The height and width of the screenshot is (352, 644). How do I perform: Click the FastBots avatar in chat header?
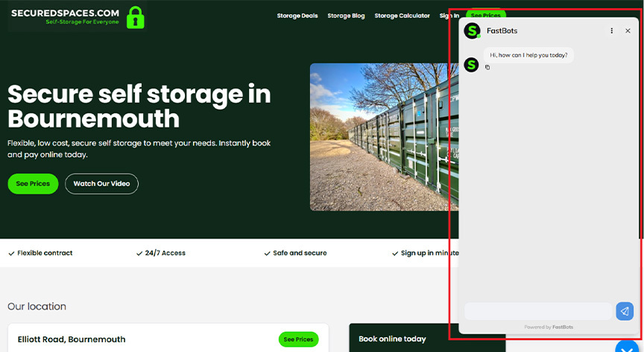[471, 31]
